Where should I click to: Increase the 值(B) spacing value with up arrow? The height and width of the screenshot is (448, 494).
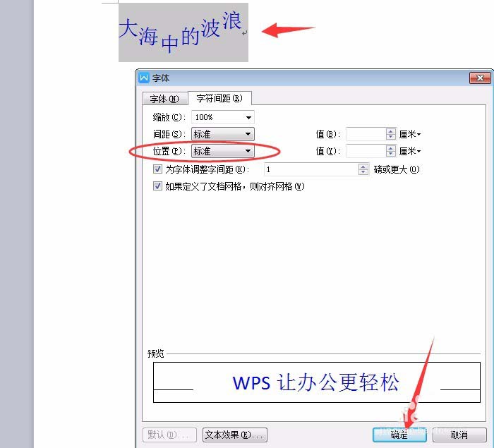[391, 131]
